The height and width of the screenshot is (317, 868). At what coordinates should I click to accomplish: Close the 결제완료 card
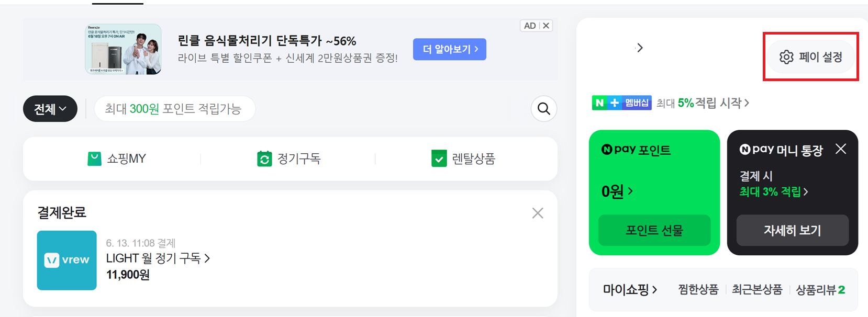[x=538, y=213]
